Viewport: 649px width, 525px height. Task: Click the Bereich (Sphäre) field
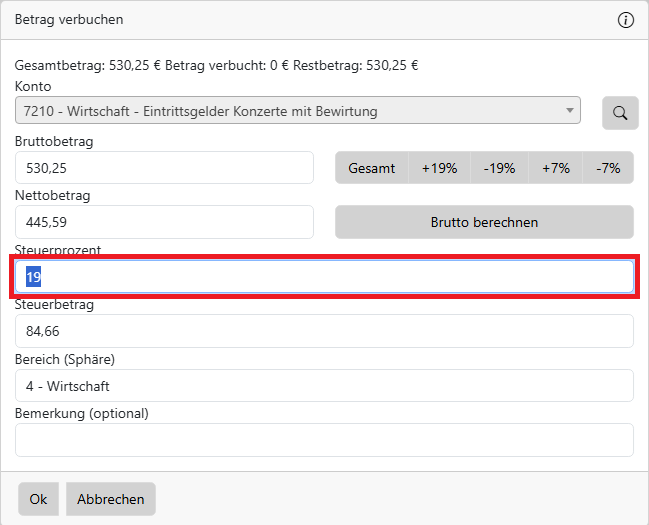[x=324, y=385]
